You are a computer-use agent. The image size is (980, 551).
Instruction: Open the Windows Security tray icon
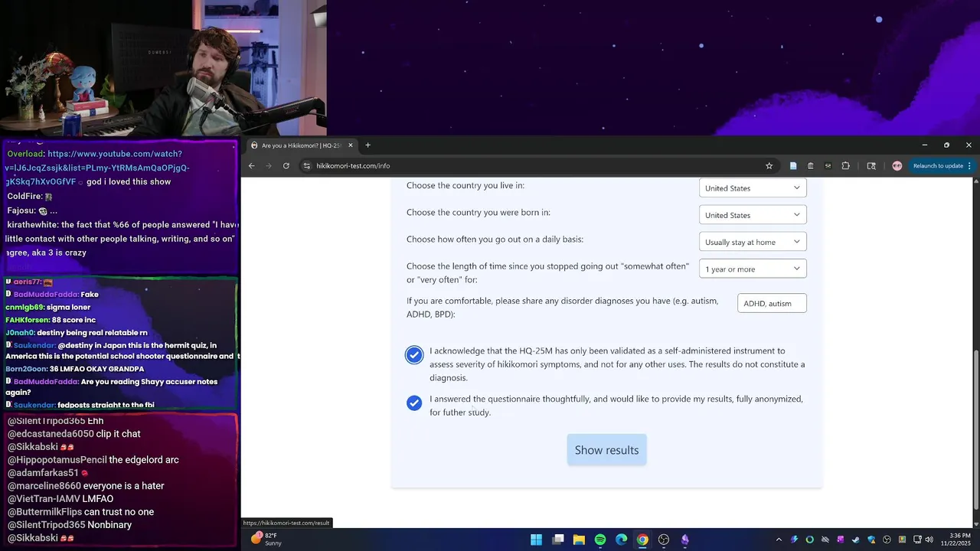871,540
